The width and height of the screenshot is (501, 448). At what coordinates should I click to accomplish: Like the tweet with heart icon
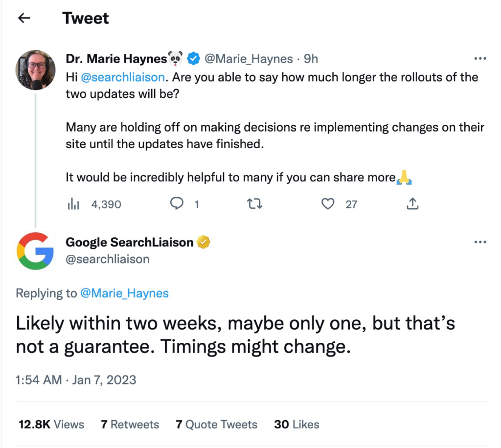tap(328, 204)
